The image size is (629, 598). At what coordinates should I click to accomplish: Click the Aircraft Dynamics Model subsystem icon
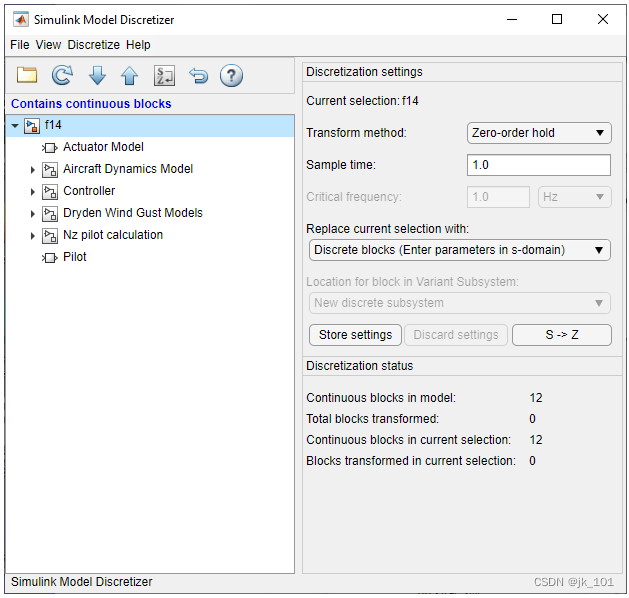click(50, 170)
